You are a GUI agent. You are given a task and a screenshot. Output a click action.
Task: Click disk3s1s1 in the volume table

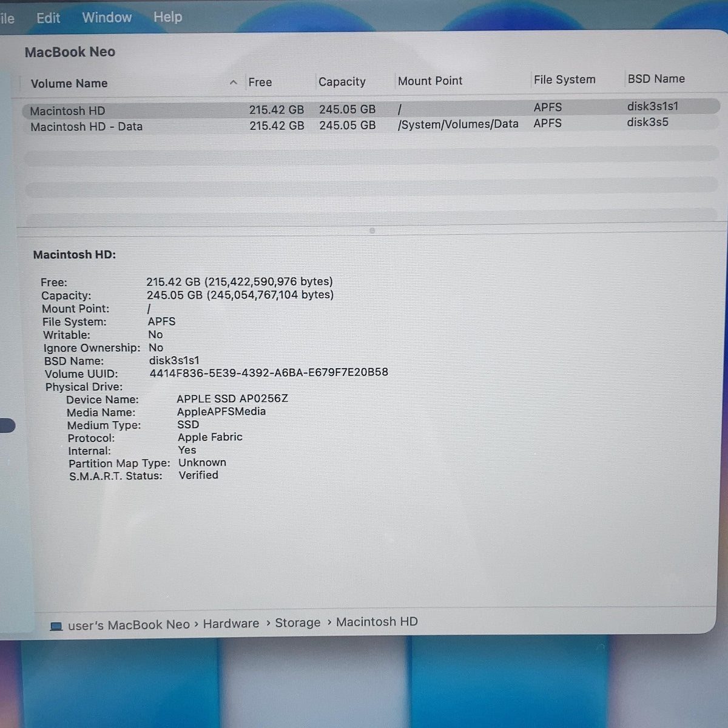(653, 106)
